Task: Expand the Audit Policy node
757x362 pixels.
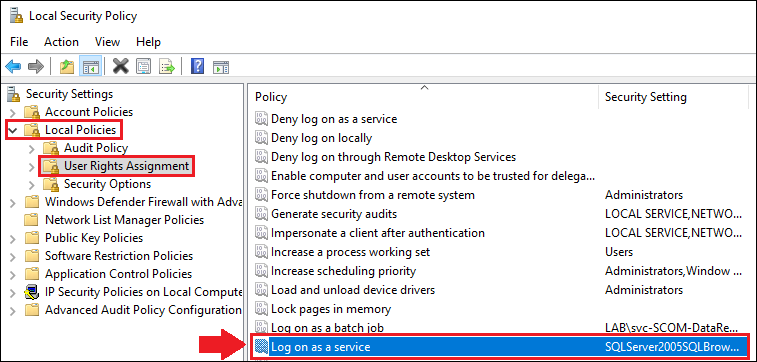Action: 32,148
